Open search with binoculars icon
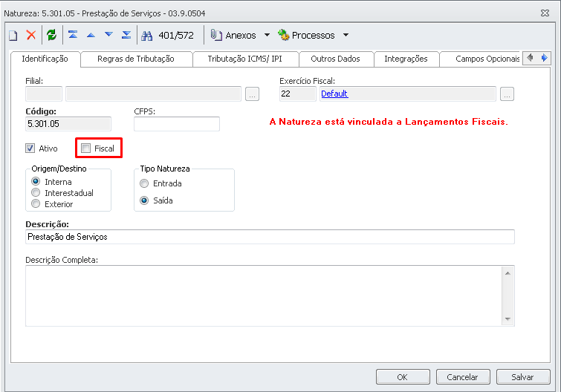 [146, 36]
